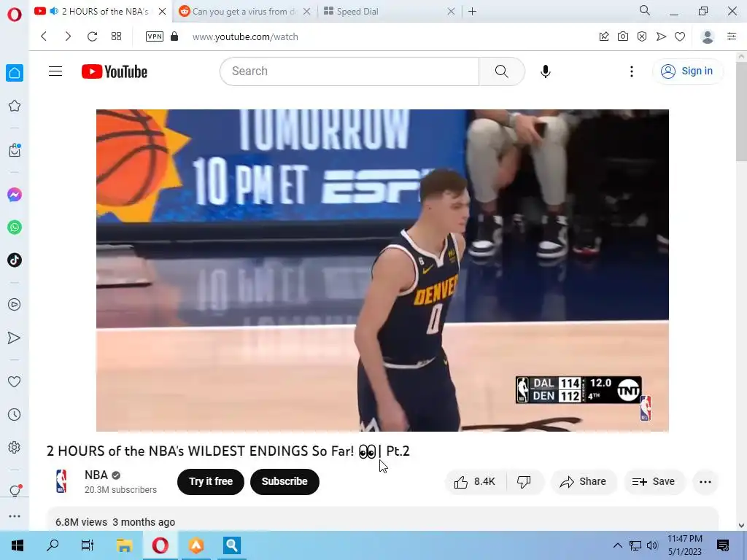The height and width of the screenshot is (560, 747).
Task: Focus the YouTube Search field
Action: point(349,71)
